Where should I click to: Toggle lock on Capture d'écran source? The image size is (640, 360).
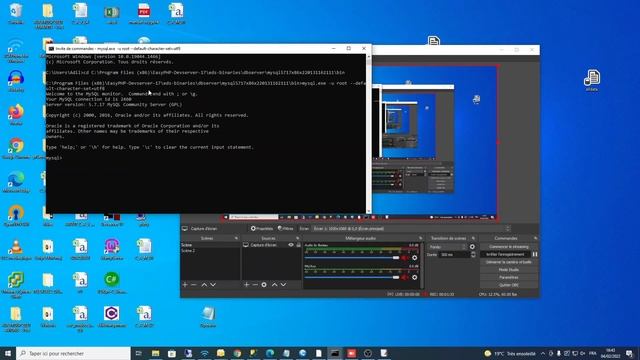[x=298, y=245]
